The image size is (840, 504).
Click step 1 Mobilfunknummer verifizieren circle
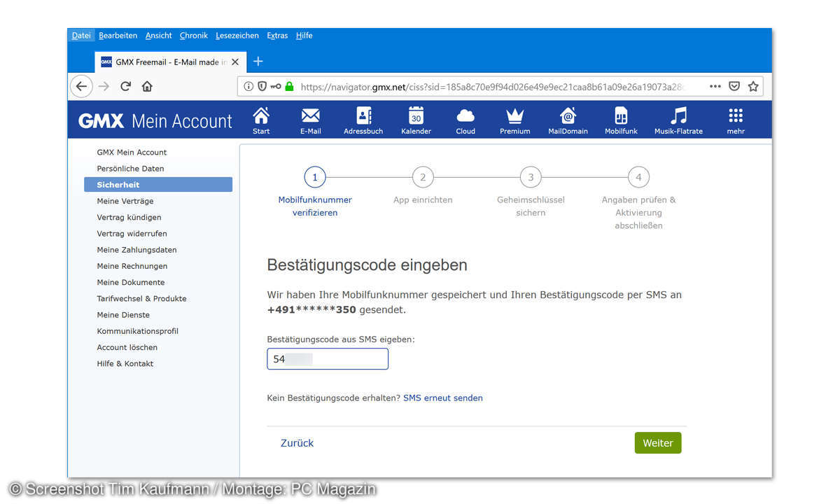(x=315, y=177)
